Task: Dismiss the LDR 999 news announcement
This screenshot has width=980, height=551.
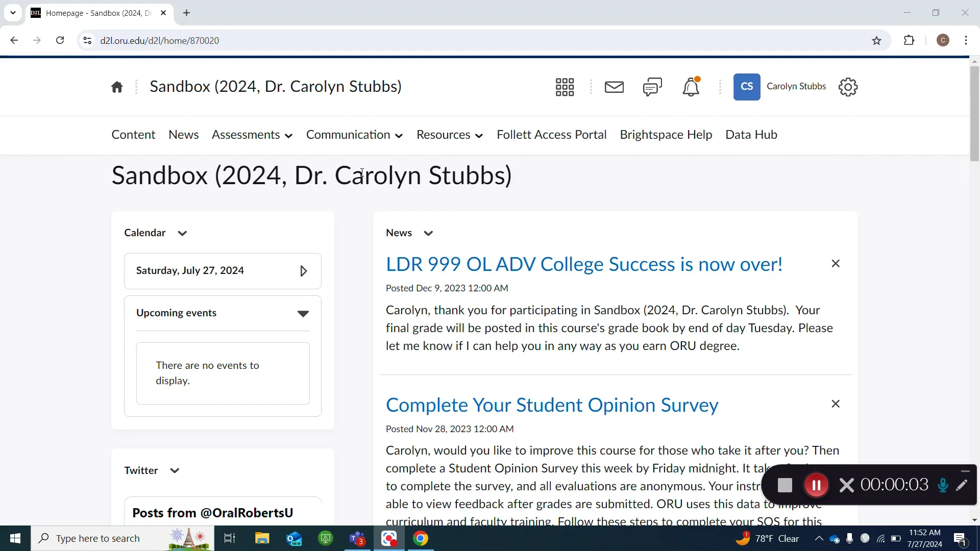Action: pyautogui.click(x=836, y=264)
